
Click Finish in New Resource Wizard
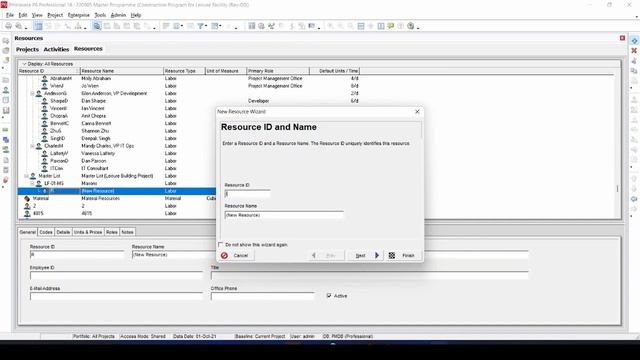pyautogui.click(x=403, y=256)
